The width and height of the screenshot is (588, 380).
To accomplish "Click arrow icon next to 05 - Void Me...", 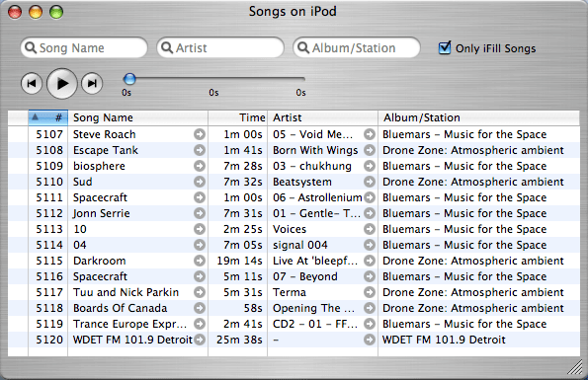I will 370,134.
